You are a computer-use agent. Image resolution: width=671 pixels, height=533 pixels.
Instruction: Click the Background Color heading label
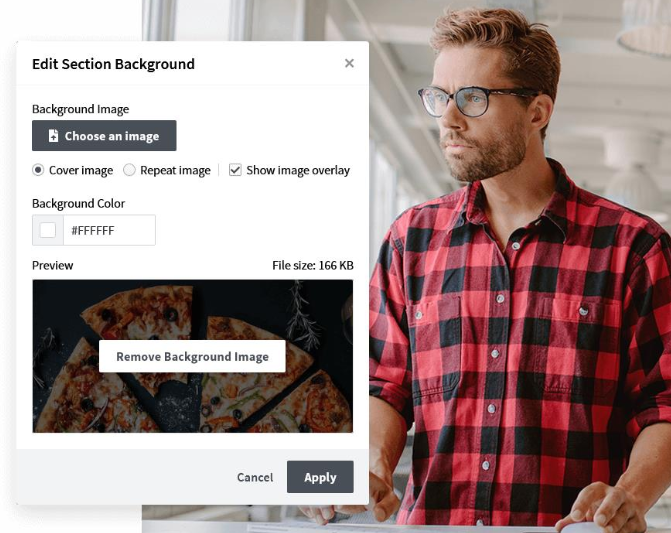[x=78, y=204]
